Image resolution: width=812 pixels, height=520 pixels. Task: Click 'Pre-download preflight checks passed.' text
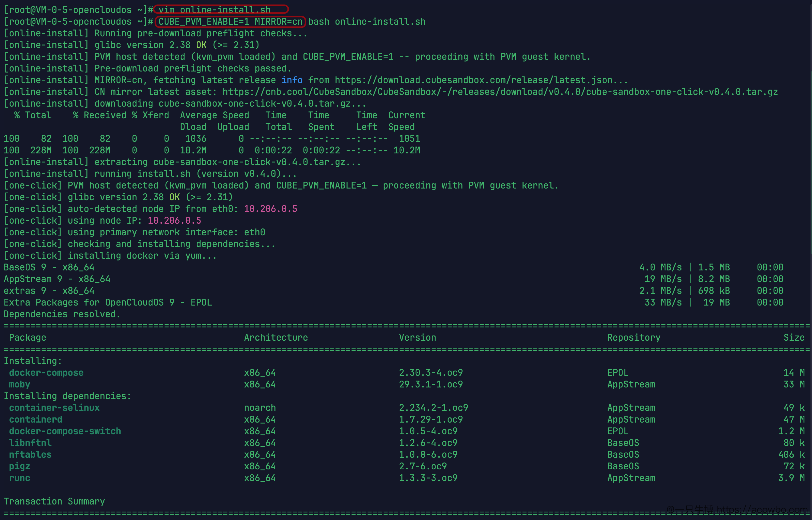[x=193, y=68]
